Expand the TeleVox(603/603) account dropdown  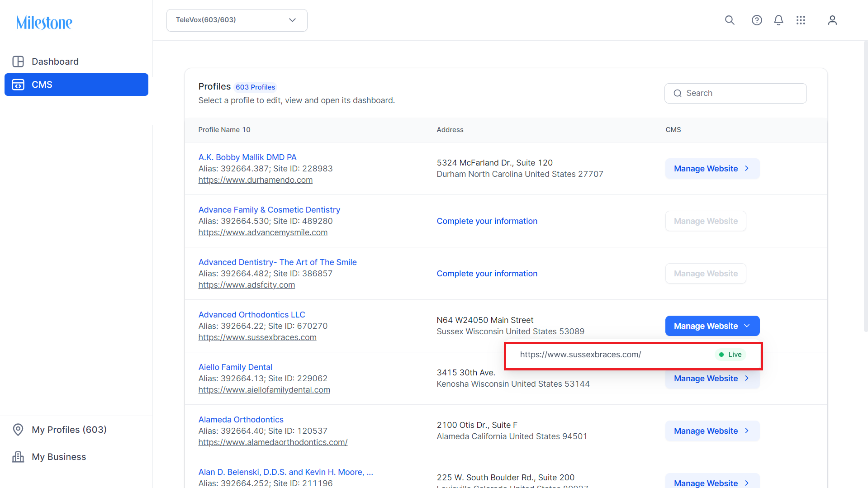237,20
